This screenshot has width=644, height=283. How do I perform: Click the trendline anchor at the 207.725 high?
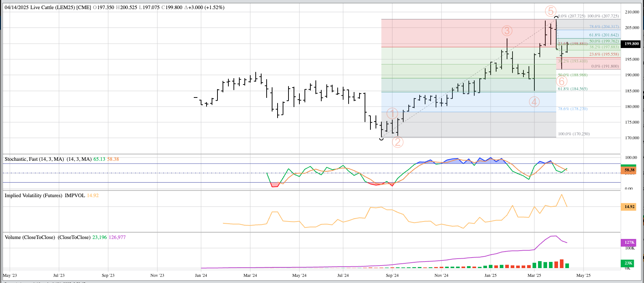click(x=556, y=17)
